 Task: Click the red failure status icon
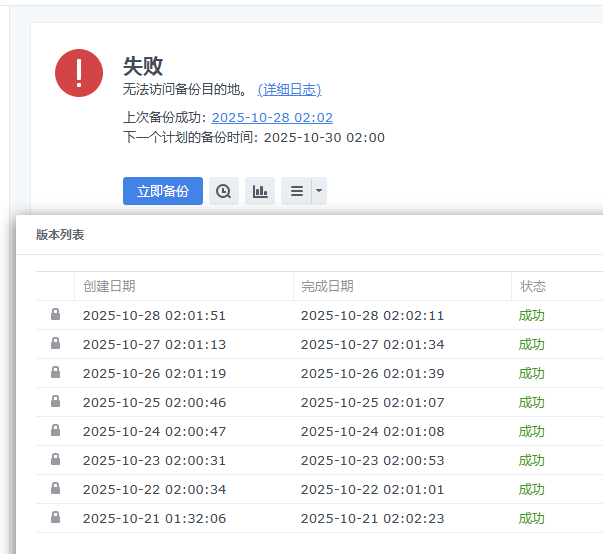coord(79,73)
